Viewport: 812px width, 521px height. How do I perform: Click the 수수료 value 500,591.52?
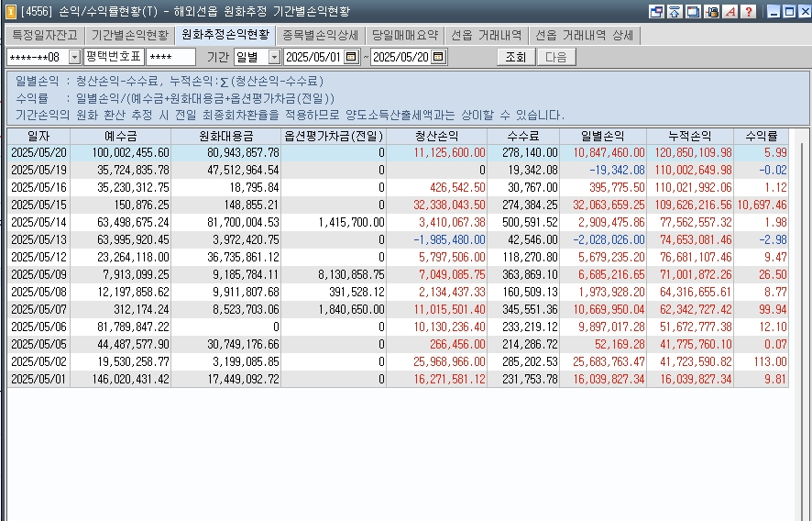pos(530,222)
